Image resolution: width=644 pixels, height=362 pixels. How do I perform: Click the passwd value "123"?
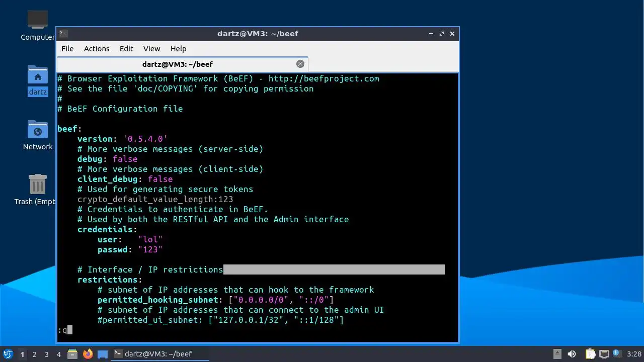pos(150,249)
